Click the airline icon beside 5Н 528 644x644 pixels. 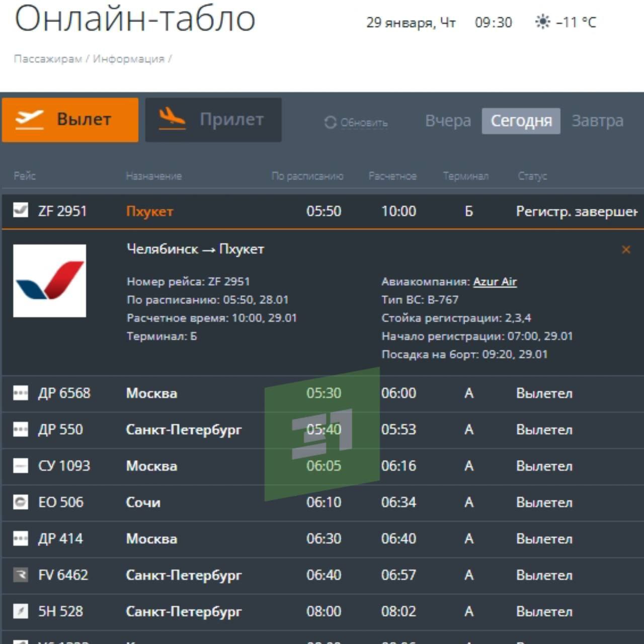tap(21, 611)
